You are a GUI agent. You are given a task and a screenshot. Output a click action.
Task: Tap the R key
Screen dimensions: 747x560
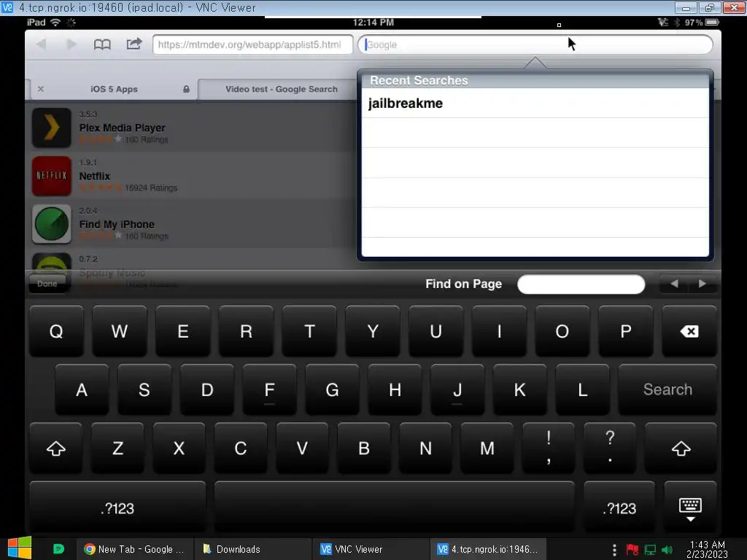pos(247,332)
